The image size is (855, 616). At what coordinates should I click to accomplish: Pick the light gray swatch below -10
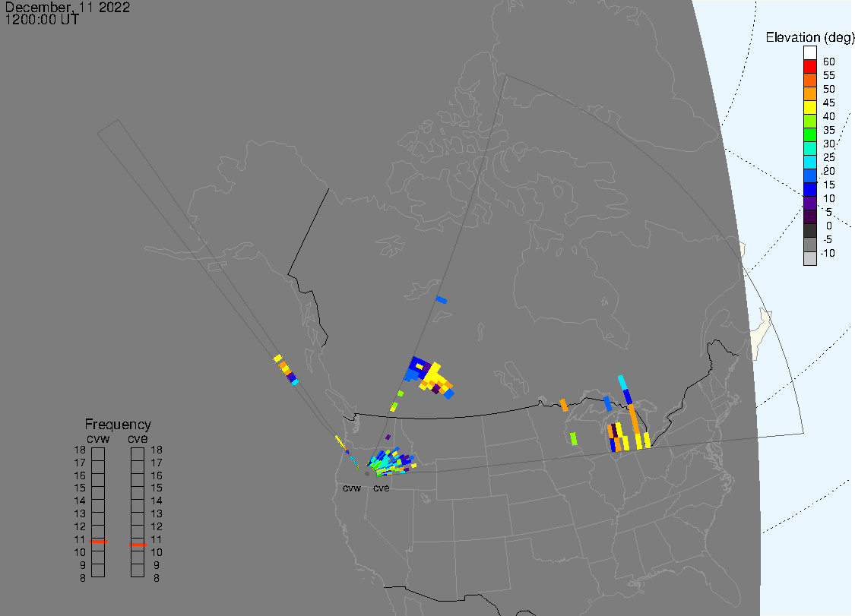click(809, 258)
